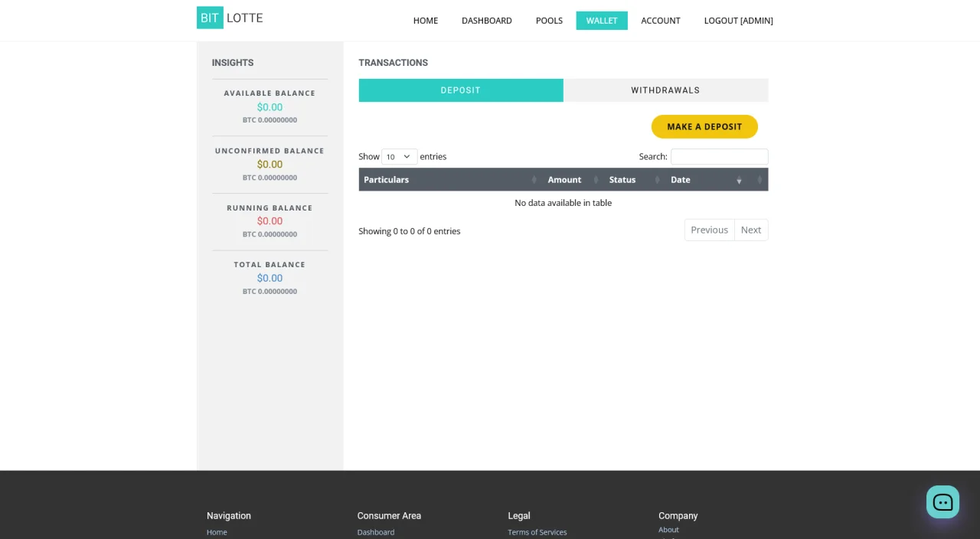Sort table by Date column
Screen dimensions: 980x539
(x=707, y=179)
